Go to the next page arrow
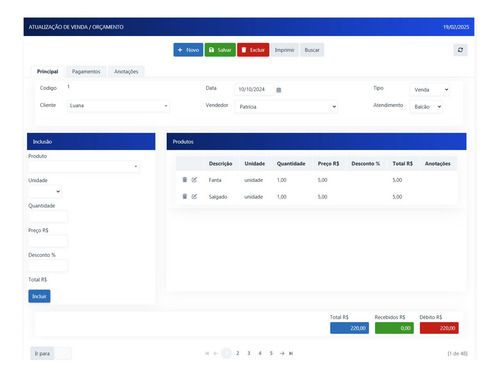 [x=282, y=353]
